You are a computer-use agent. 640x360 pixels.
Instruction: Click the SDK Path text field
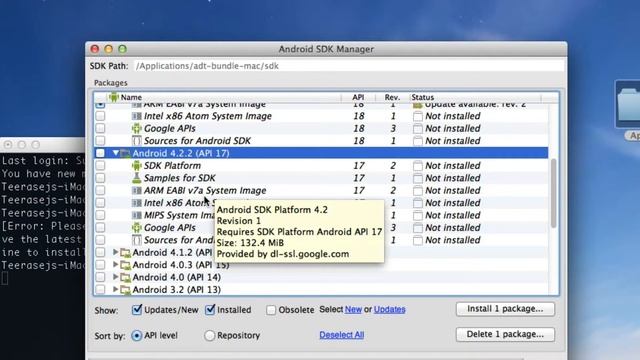tap(348, 66)
